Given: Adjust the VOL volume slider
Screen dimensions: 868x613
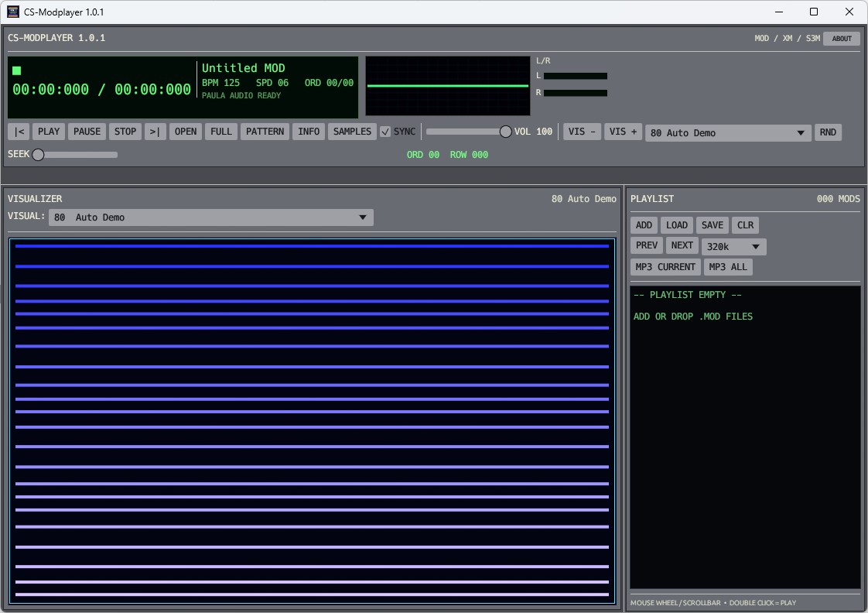Looking at the screenshot, I should click(468, 132).
